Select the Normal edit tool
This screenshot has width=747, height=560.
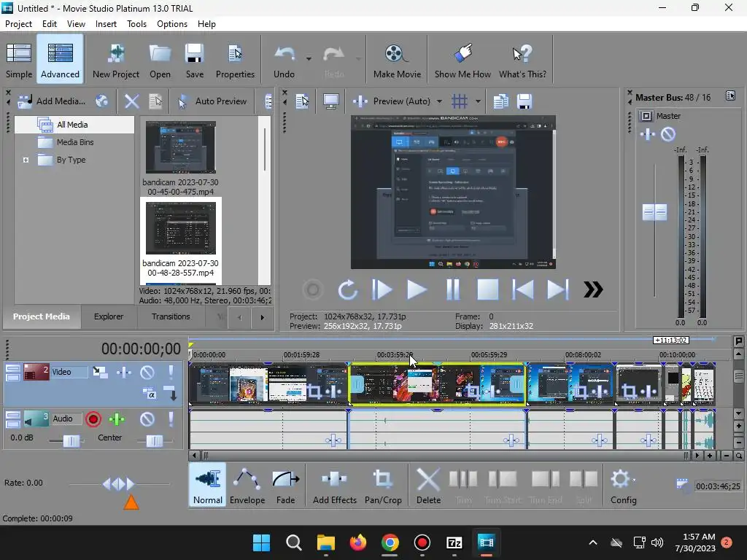(x=208, y=486)
